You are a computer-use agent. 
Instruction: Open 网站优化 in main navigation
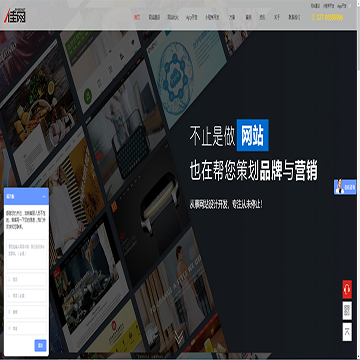coord(173,17)
